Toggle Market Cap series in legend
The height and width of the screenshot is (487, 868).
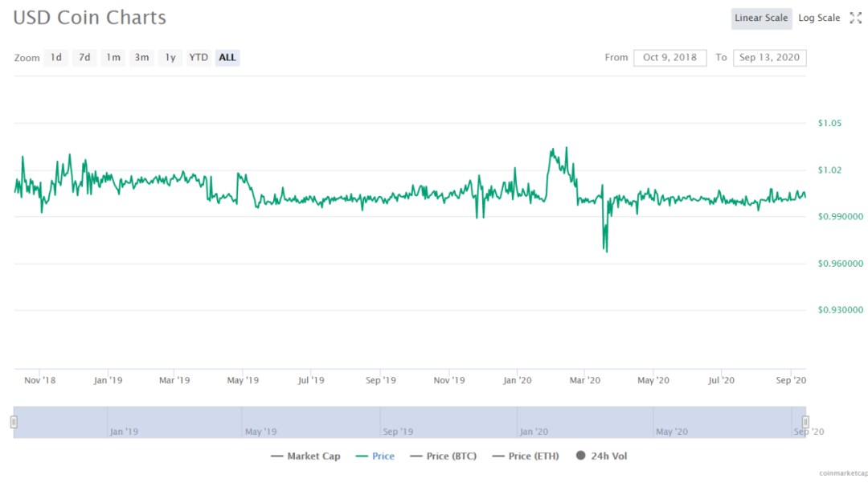[x=305, y=456]
